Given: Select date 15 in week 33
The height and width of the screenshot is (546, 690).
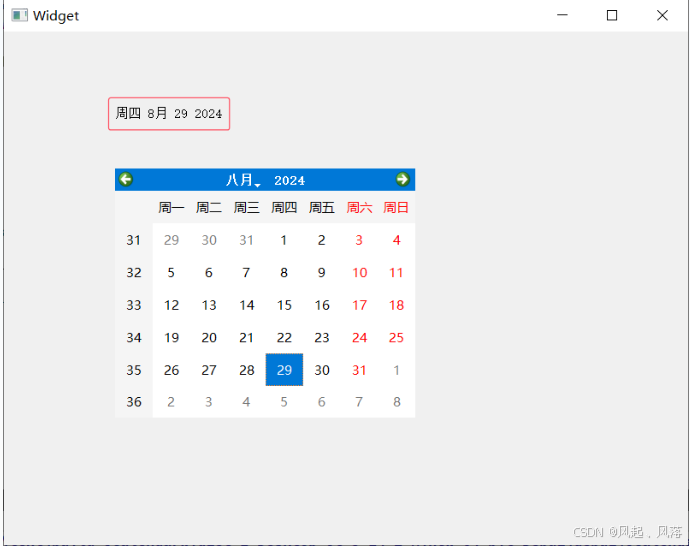Looking at the screenshot, I should [284, 305].
